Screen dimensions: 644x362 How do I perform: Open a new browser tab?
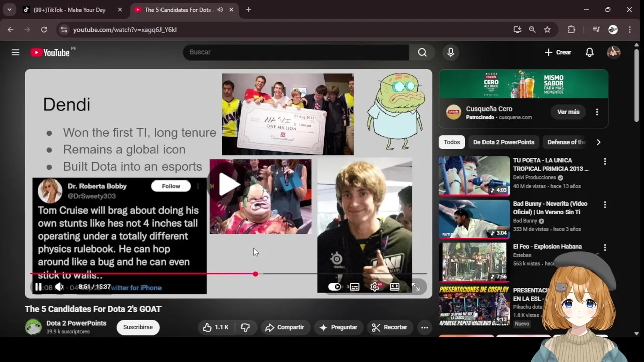coord(249,10)
